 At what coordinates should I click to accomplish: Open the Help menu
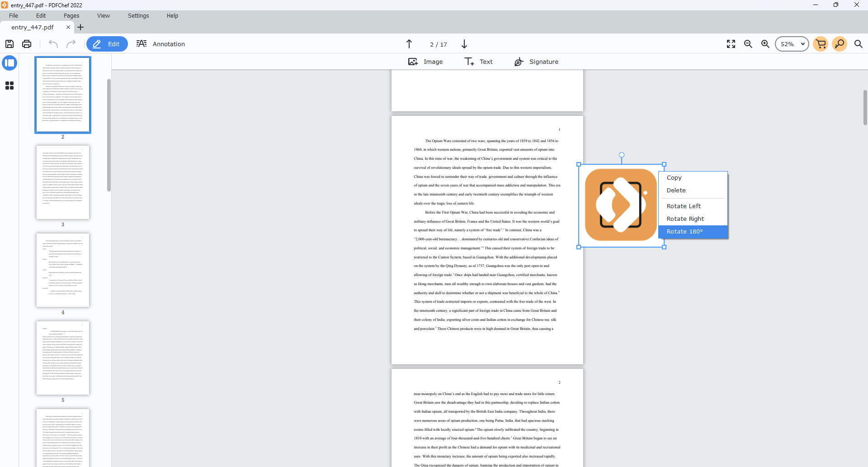pos(172,15)
